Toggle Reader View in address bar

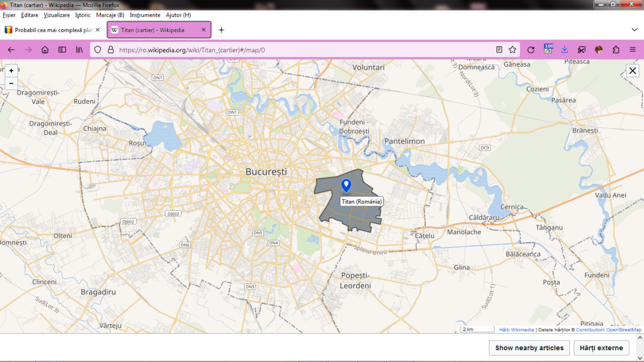tap(499, 49)
